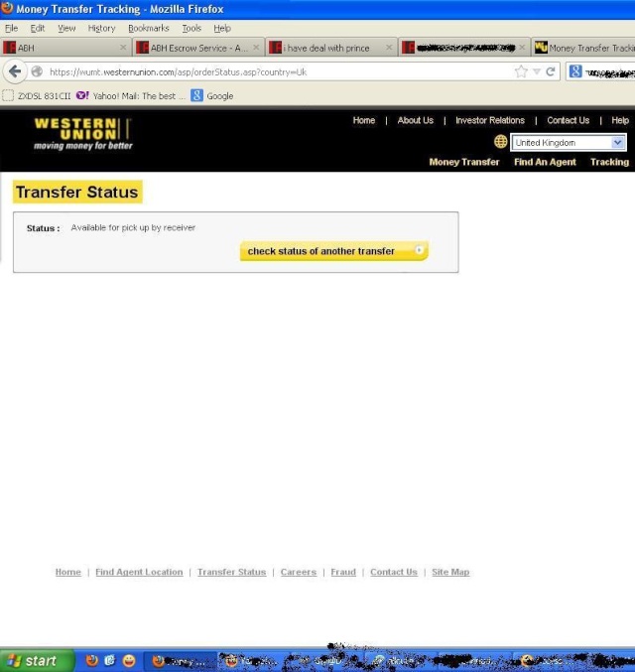Open the Bookmarks menu
The image size is (635, 672).
148,28
